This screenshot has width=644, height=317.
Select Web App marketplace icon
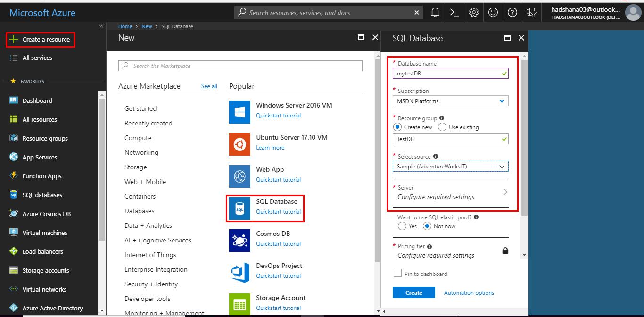(x=239, y=176)
